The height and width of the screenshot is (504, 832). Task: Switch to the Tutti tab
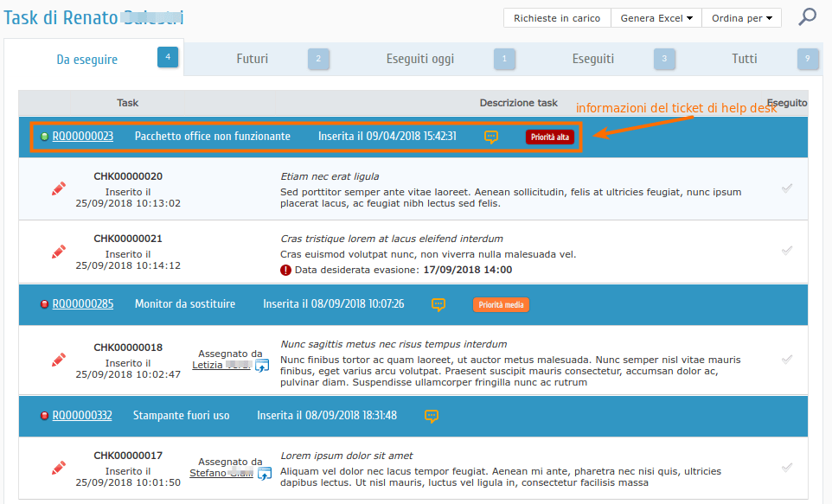tap(745, 59)
